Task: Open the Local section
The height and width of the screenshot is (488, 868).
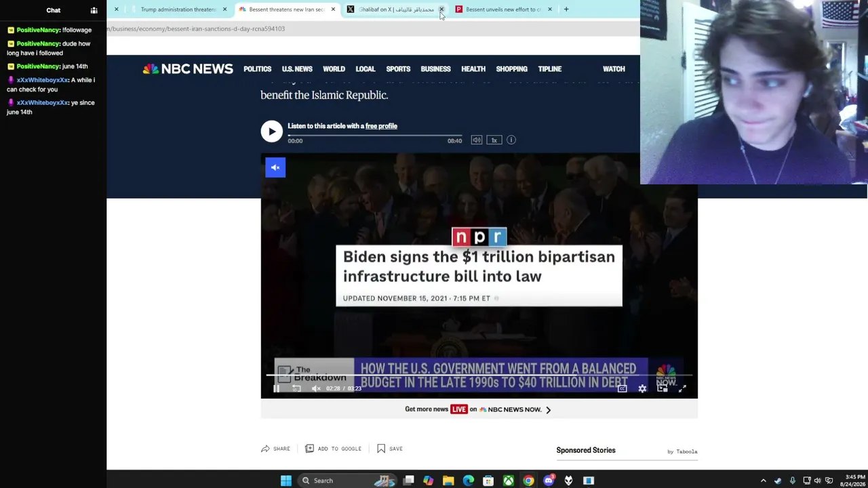Action: [366, 69]
